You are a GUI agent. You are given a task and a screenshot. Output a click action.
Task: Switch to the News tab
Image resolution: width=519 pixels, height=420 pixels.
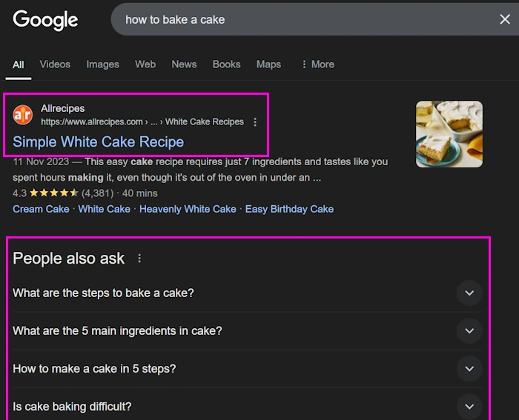[184, 64]
